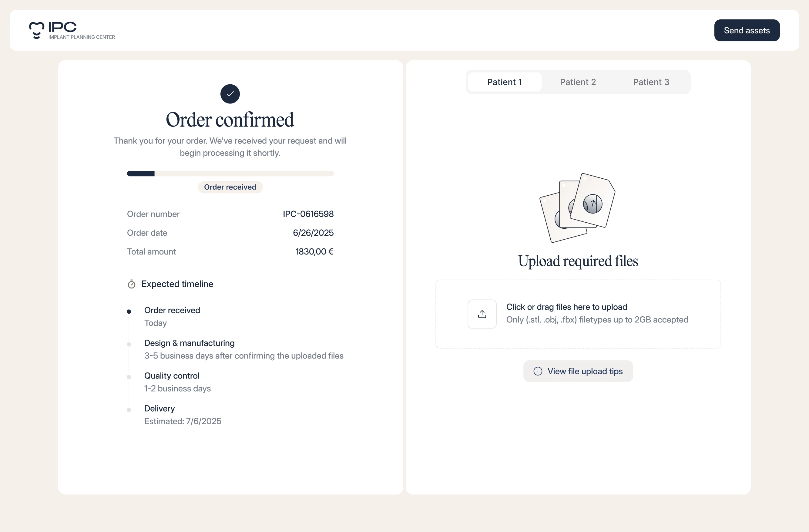This screenshot has height=532, width=809.
Task: Open the Patient 3 tab
Action: (x=651, y=82)
